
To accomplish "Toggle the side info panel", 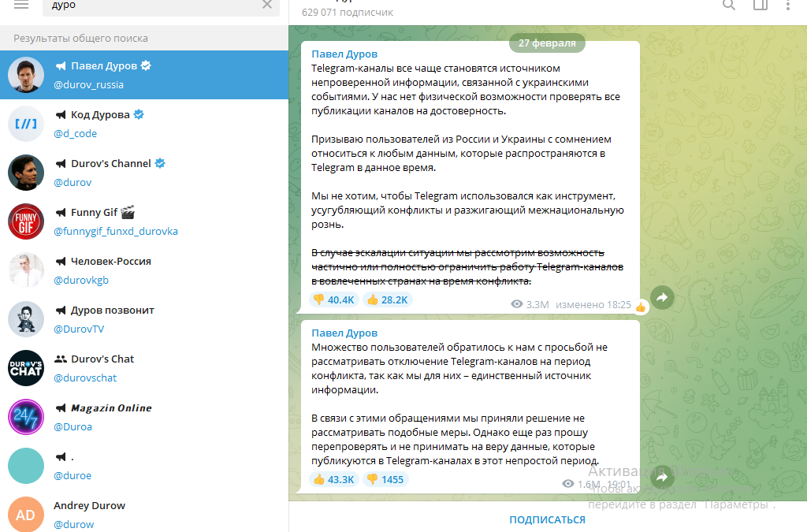I will pyautogui.click(x=761, y=6).
